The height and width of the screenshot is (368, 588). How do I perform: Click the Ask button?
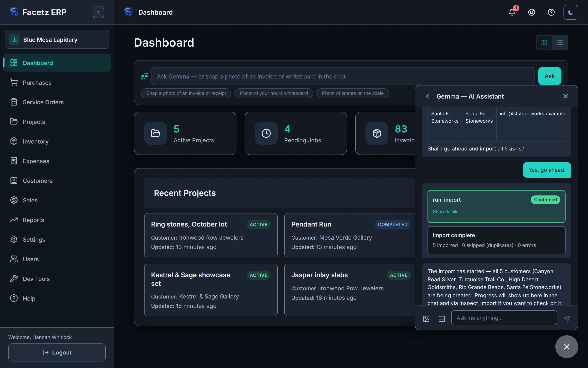(x=550, y=76)
